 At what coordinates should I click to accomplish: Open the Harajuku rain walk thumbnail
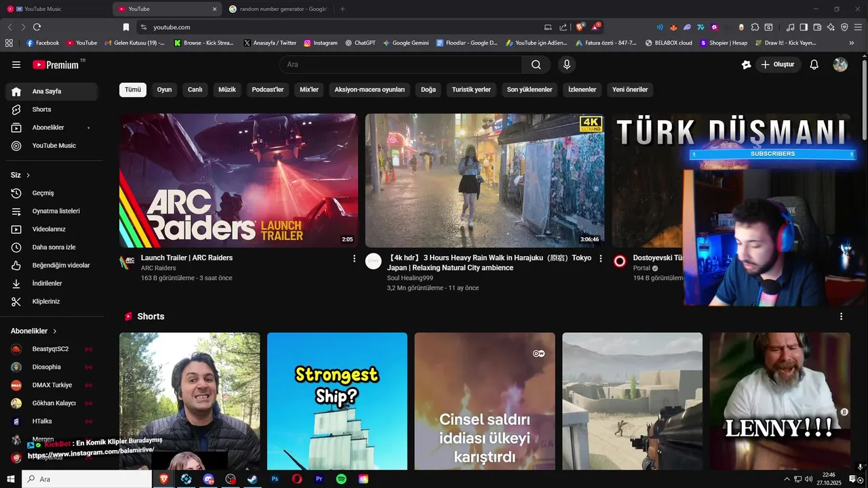click(485, 180)
